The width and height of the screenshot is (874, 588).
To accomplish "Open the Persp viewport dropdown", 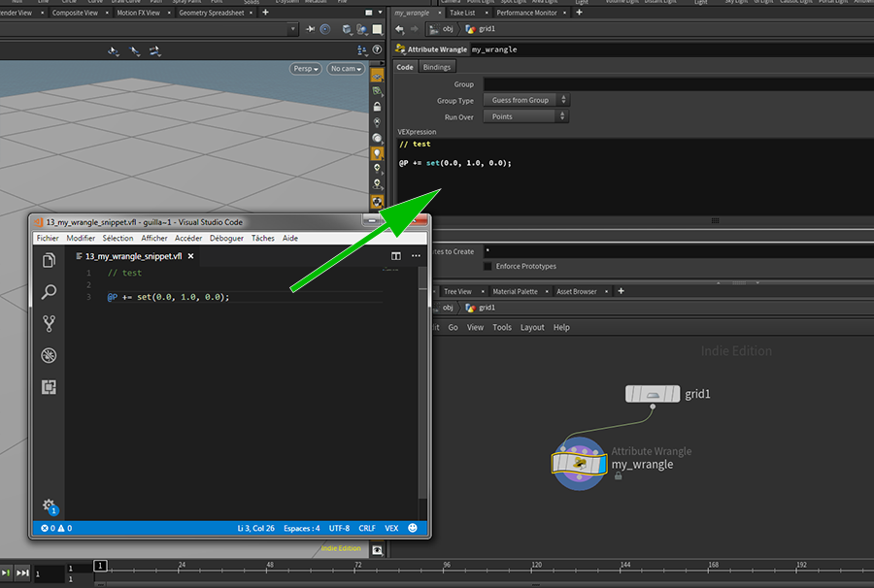I will [305, 69].
